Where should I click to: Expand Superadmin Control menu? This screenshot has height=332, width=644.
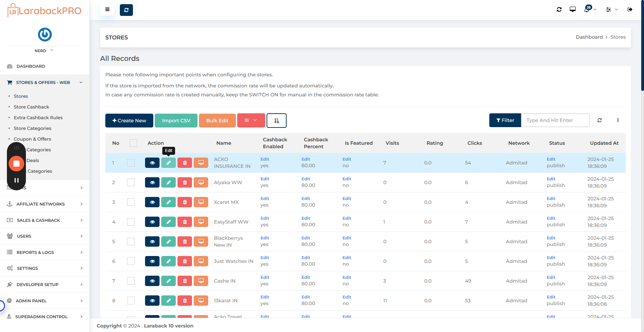(x=45, y=317)
